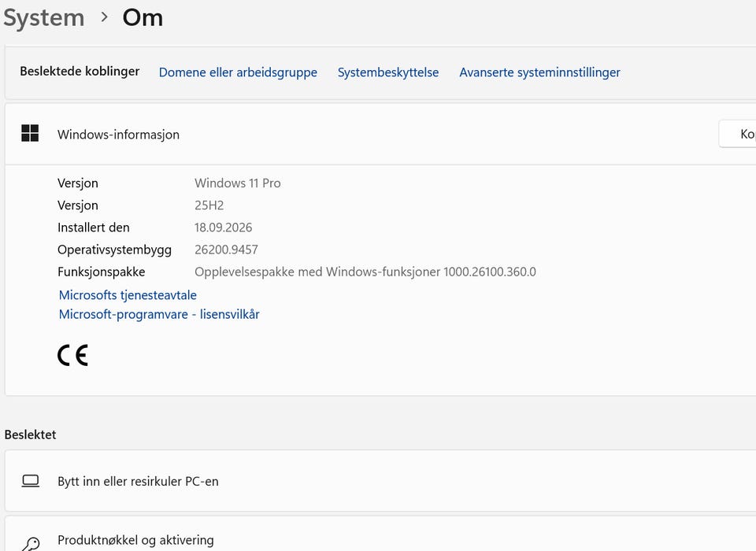Image resolution: width=756 pixels, height=551 pixels.
Task: Open Microsoft-programvare lisensvilkår link
Action: (x=159, y=314)
